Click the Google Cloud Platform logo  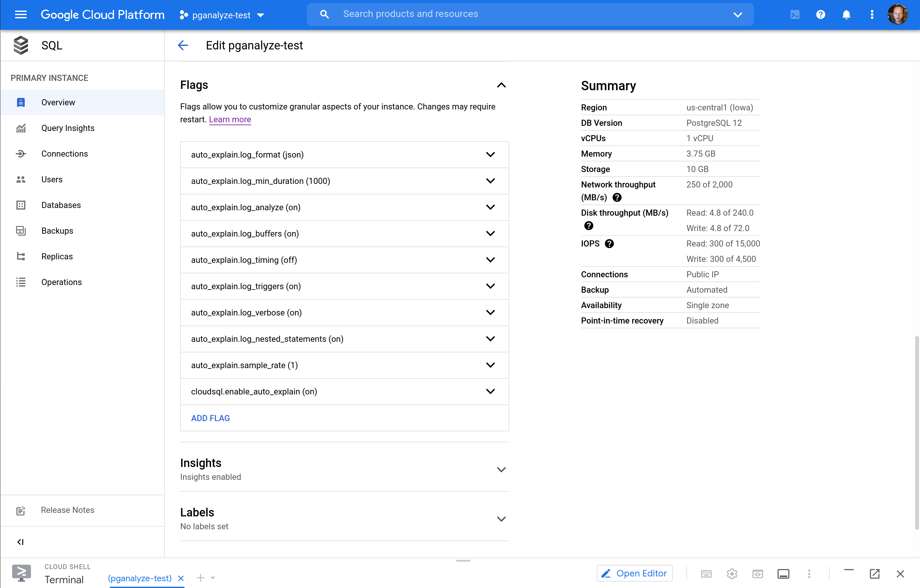pos(102,15)
